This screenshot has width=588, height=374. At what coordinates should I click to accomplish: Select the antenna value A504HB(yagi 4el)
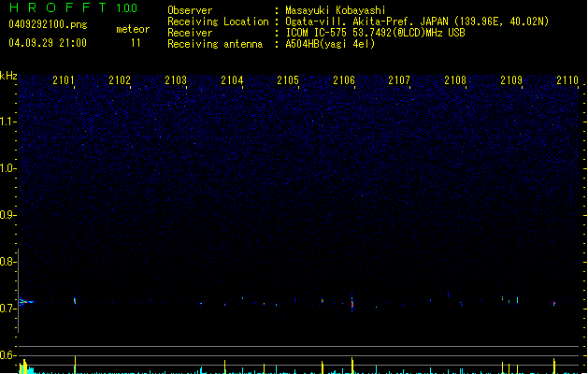[x=330, y=44]
